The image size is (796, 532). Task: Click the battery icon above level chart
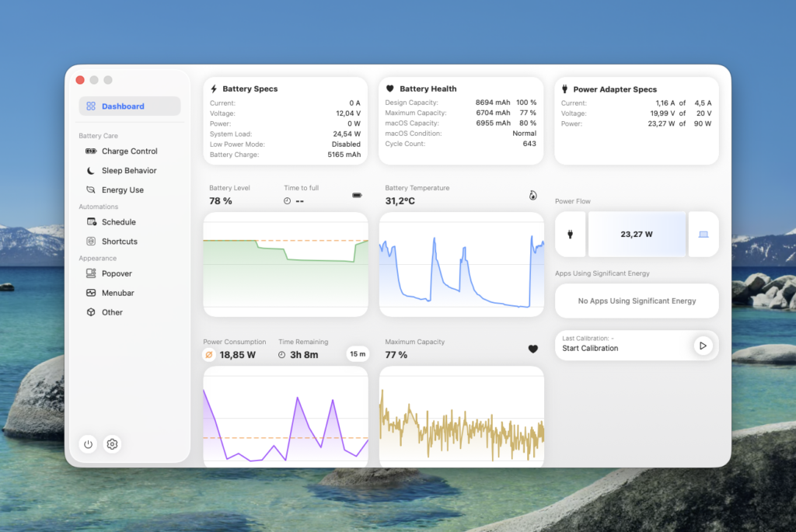click(x=357, y=195)
